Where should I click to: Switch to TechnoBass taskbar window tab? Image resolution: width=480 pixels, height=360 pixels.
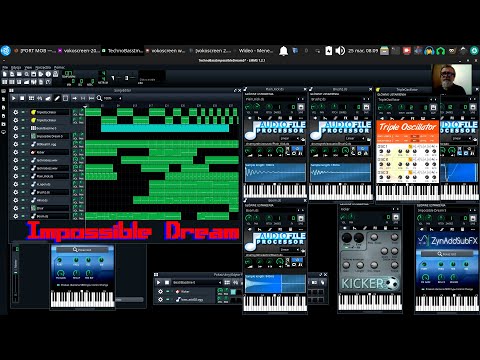pos(123,51)
